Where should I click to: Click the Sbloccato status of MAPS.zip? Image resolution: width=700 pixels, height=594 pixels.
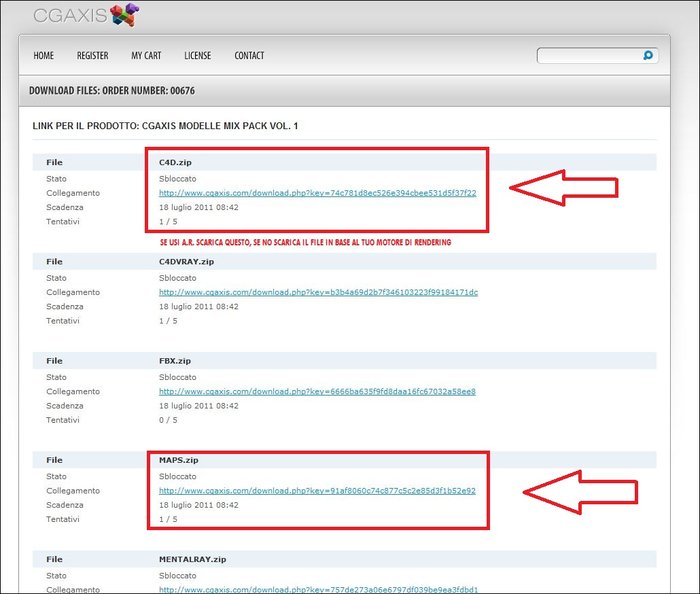[177, 476]
